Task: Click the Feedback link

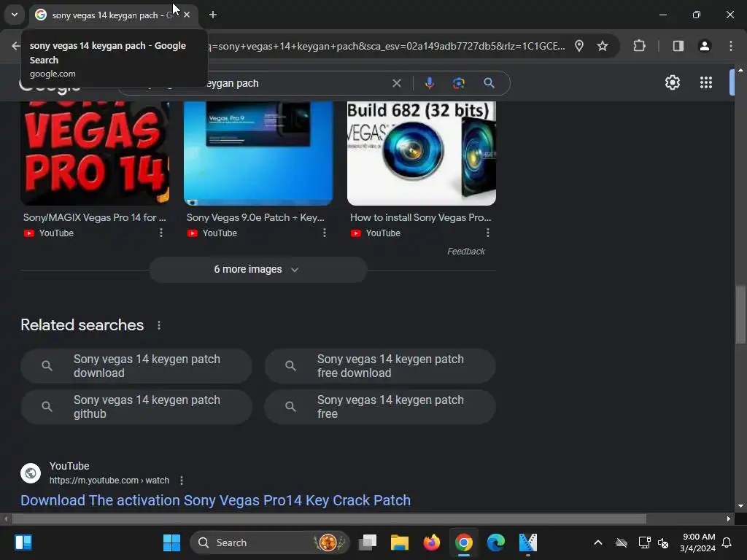Action: (x=466, y=252)
